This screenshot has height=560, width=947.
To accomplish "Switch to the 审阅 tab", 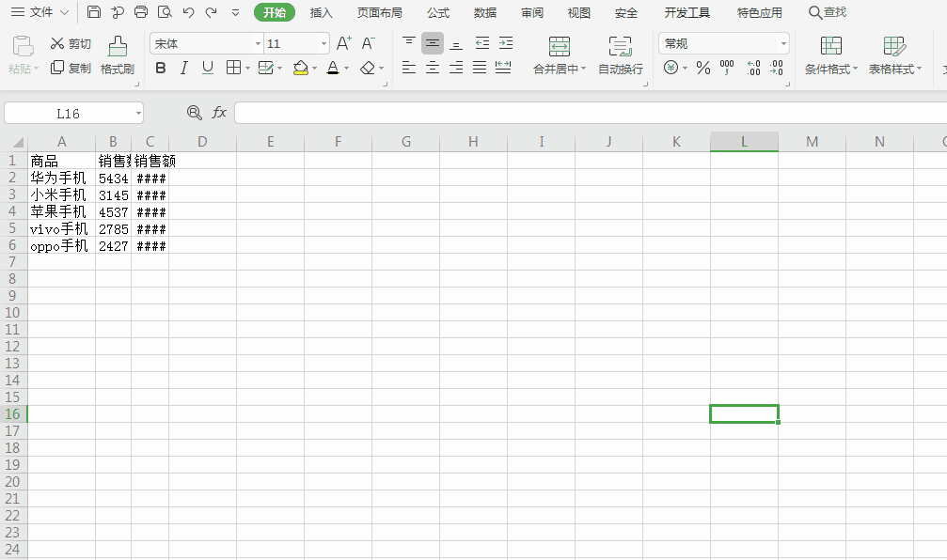I will 532,12.
